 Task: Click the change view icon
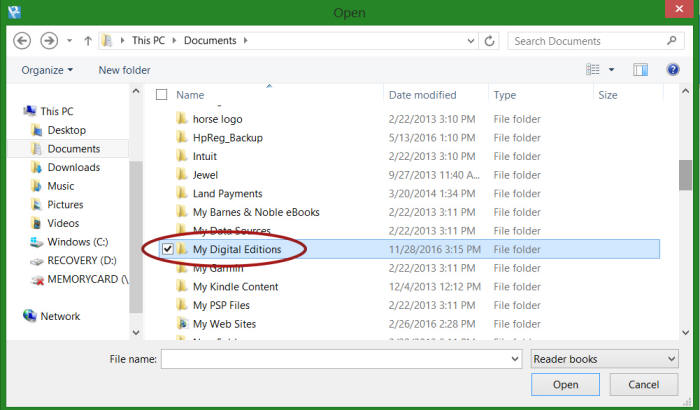pos(593,69)
